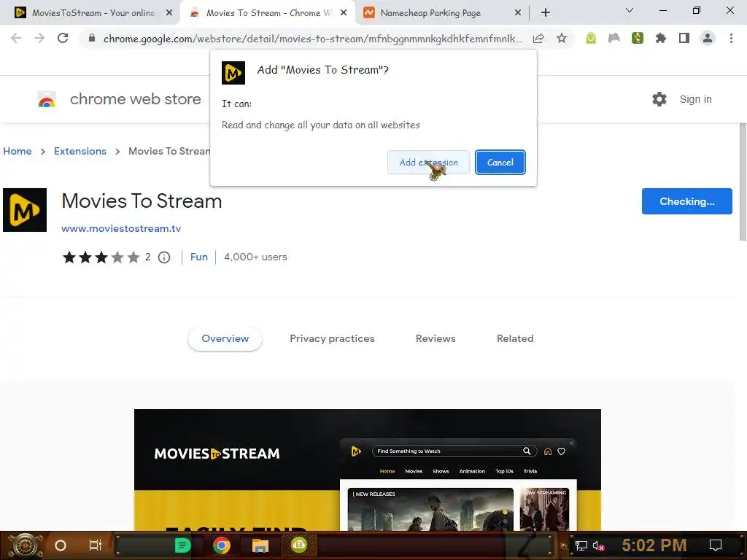Open File Explorer from the taskbar

click(260, 545)
